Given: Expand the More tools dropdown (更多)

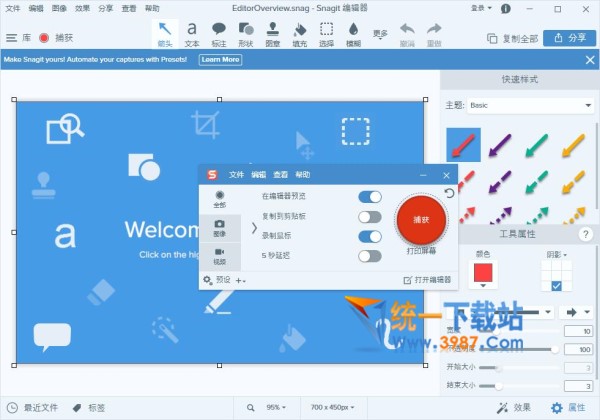Looking at the screenshot, I should pyautogui.click(x=380, y=35).
